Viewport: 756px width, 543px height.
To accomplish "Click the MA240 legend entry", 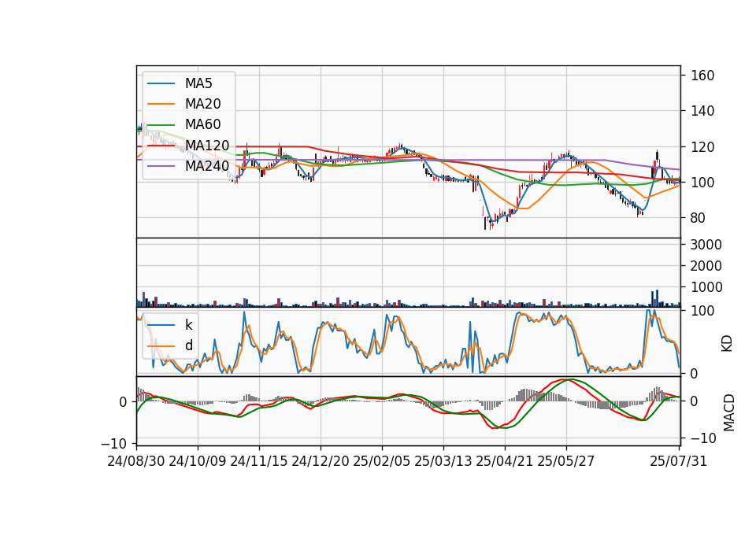I will pyautogui.click(x=188, y=166).
